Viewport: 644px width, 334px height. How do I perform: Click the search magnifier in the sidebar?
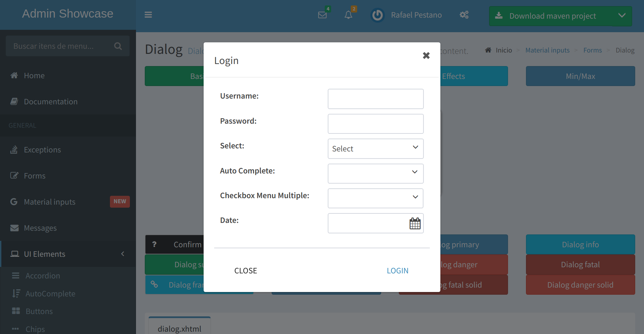pyautogui.click(x=118, y=46)
